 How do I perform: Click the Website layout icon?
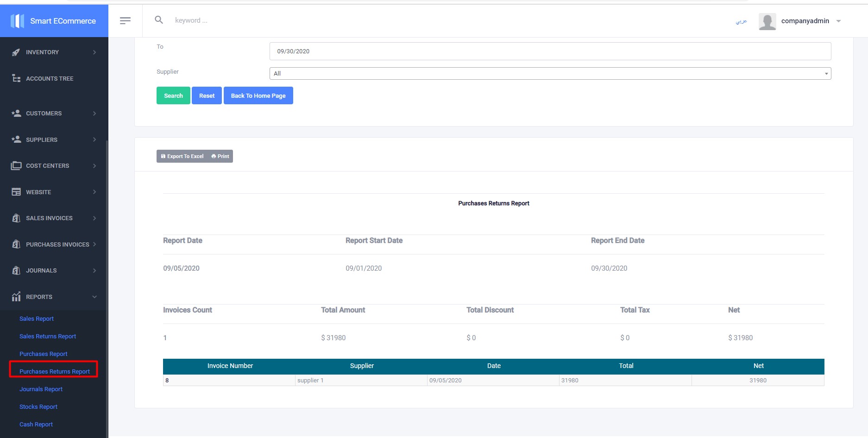coord(16,192)
